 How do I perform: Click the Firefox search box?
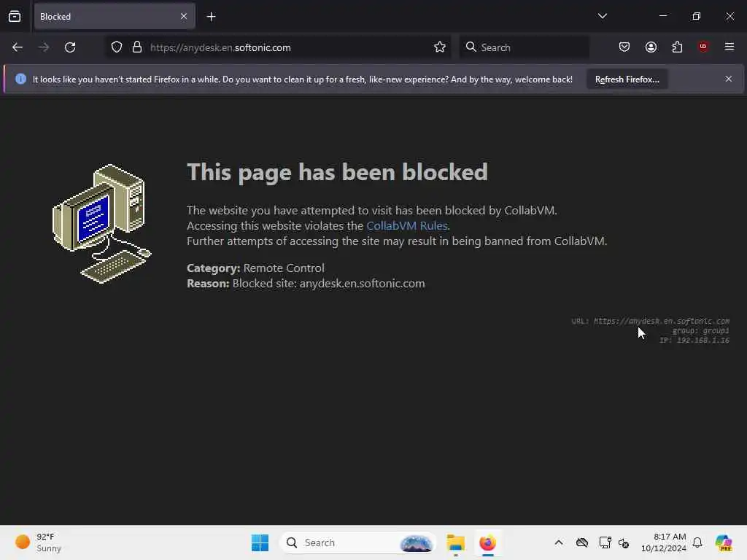tap(524, 47)
